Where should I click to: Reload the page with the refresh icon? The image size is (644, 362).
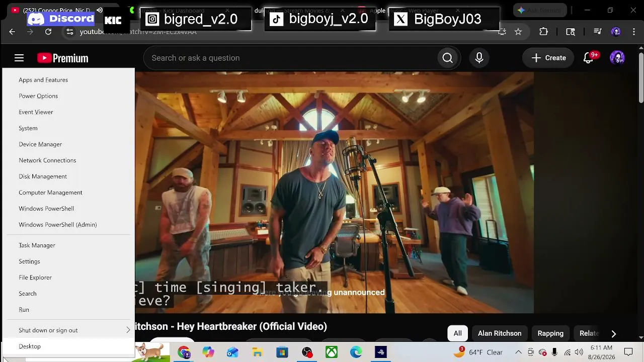point(48,32)
